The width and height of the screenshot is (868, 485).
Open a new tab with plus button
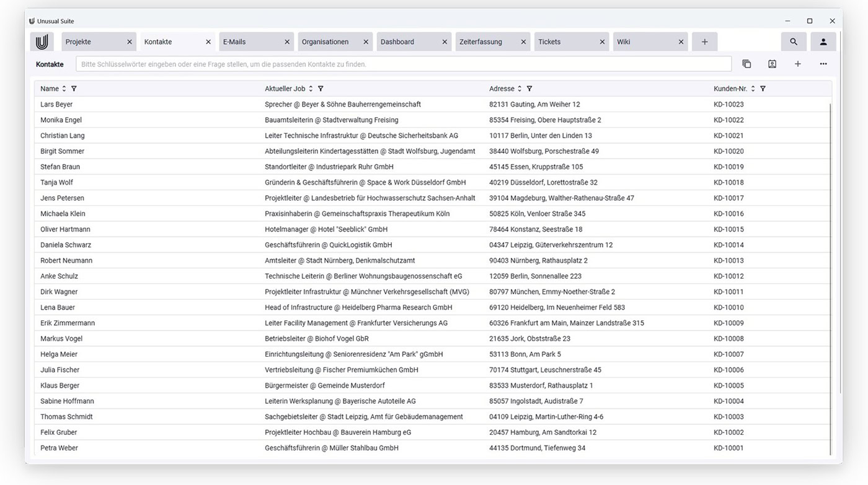coord(704,42)
